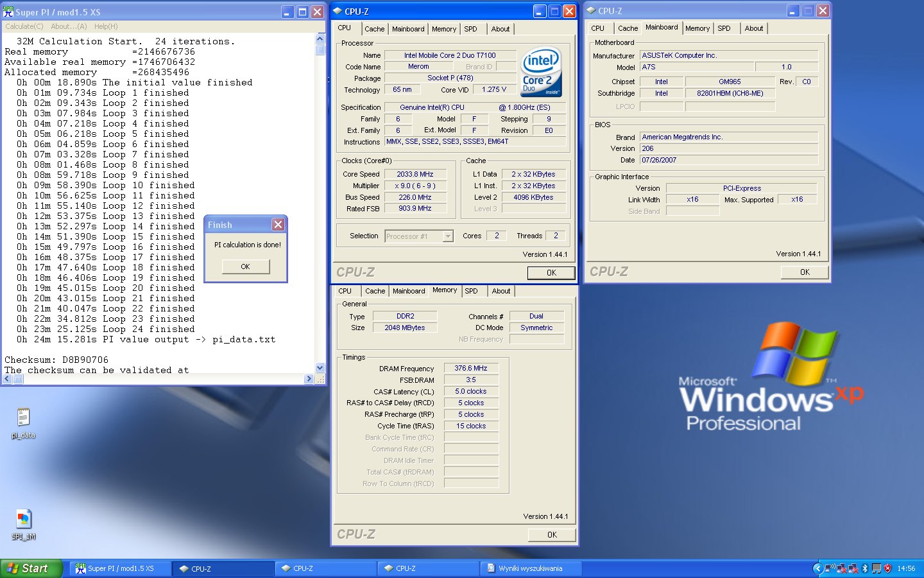
Task: Open Cache tab in motherboard CPU-Z window
Action: pos(628,28)
